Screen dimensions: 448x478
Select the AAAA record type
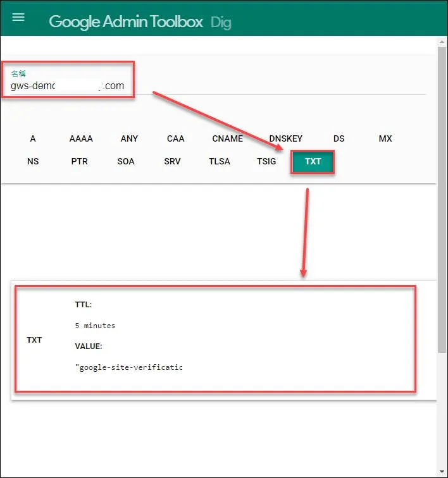tap(81, 138)
